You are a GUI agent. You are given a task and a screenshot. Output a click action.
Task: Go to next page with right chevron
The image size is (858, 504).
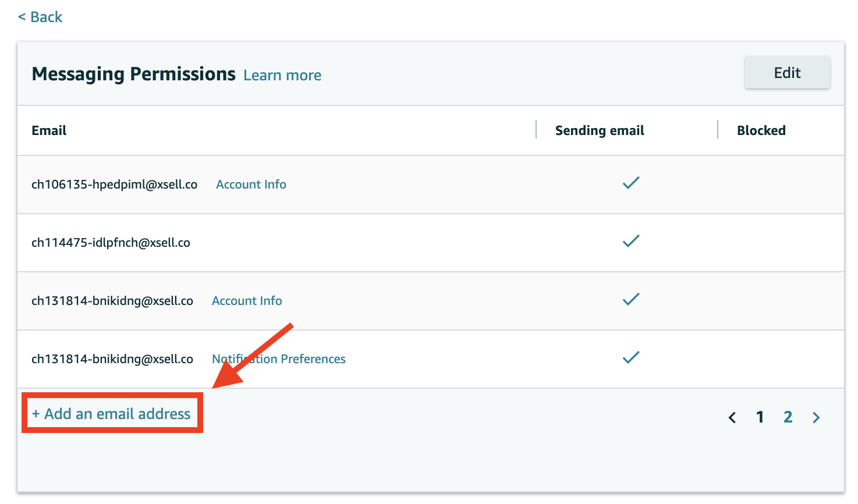pos(816,417)
